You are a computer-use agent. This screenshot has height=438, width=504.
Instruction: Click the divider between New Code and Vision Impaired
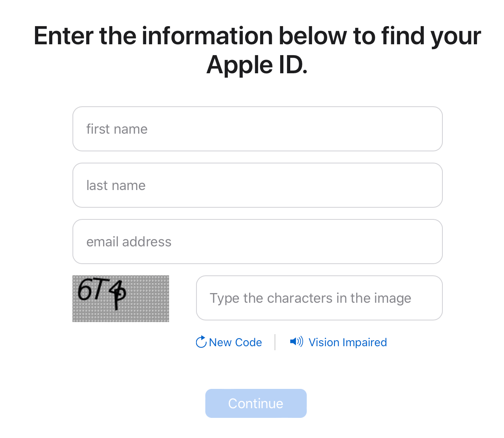point(275,342)
